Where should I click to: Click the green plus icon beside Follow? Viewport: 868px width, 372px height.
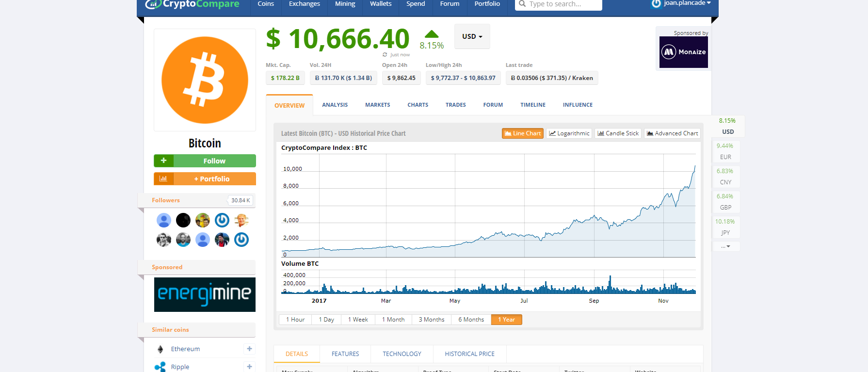click(x=164, y=161)
